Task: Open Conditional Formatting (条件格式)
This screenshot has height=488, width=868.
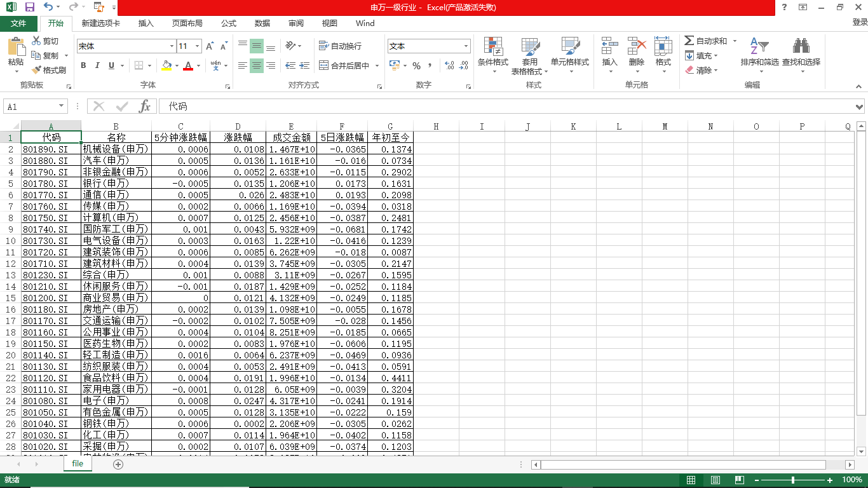Action: (493, 56)
